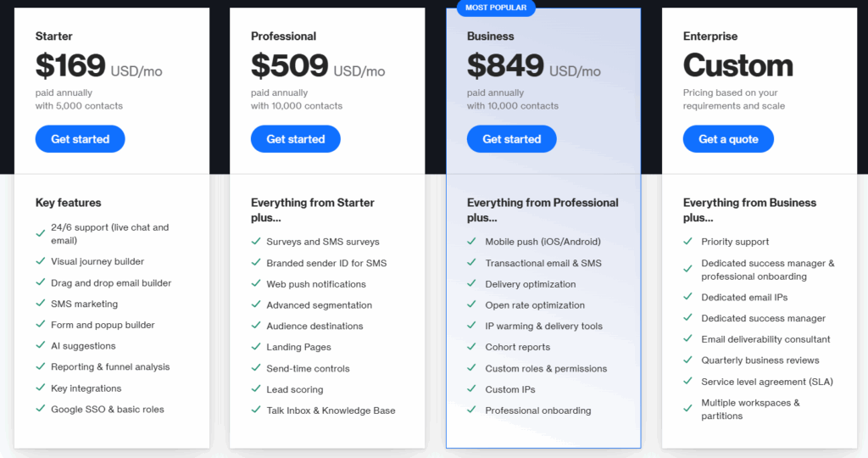Click checkmark beside Mobile push (iOS/Android)
The width and height of the screenshot is (868, 458).
click(472, 242)
